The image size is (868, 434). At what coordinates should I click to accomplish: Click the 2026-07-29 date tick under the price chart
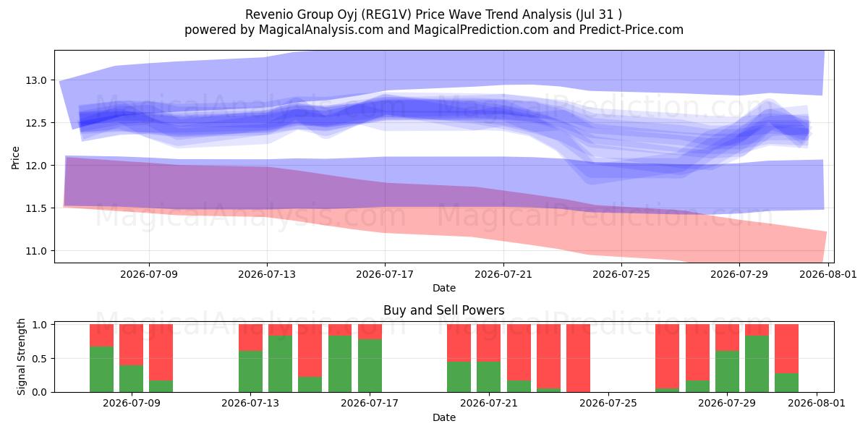(739, 273)
